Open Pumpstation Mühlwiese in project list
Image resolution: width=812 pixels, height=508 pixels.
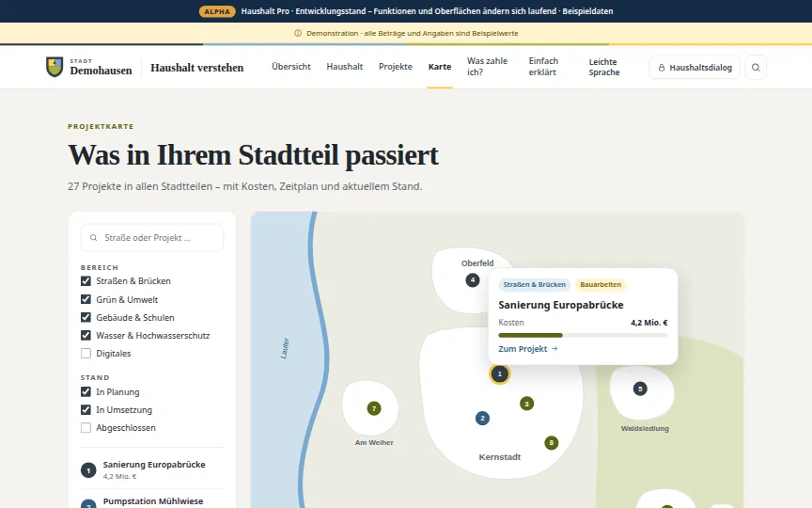click(x=152, y=500)
